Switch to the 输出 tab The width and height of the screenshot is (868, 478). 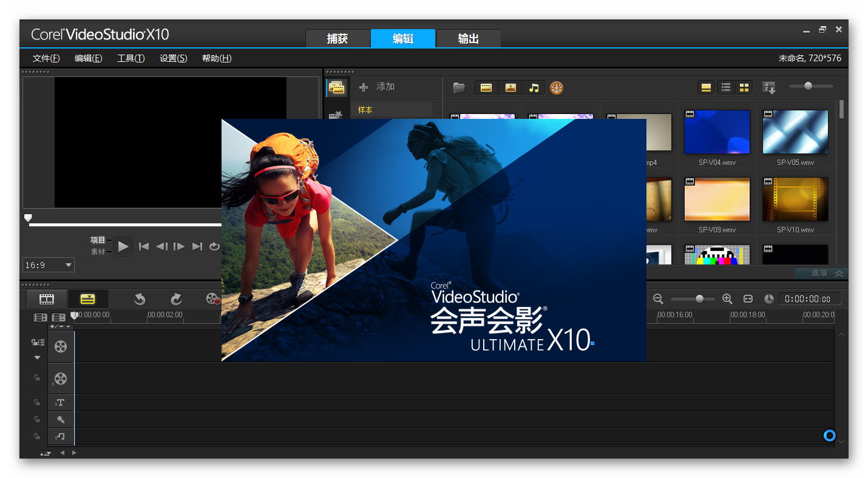468,39
